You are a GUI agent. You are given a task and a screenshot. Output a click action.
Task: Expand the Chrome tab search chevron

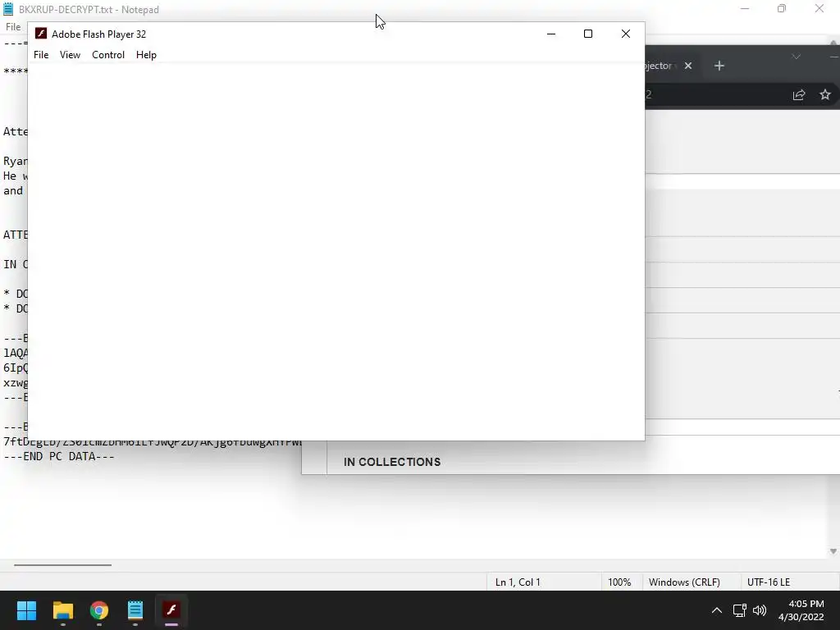click(796, 57)
